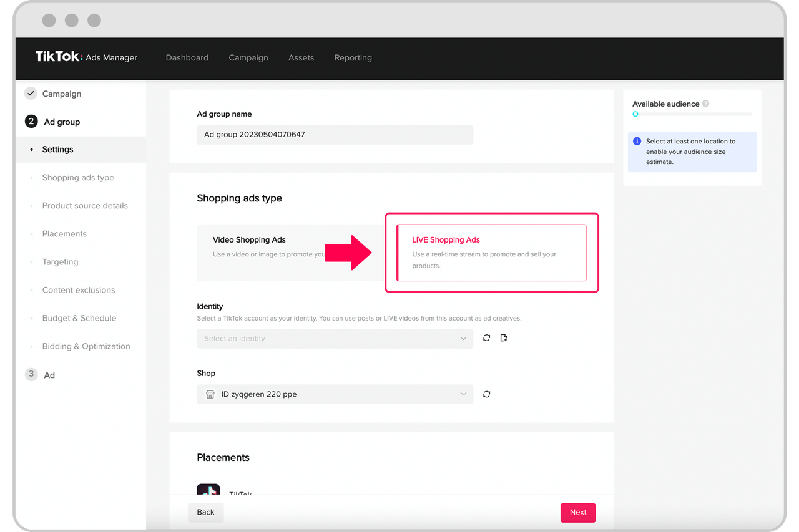Screen dimensions: 799x532
Task: Edit the Ad group name field
Action: tap(335, 135)
